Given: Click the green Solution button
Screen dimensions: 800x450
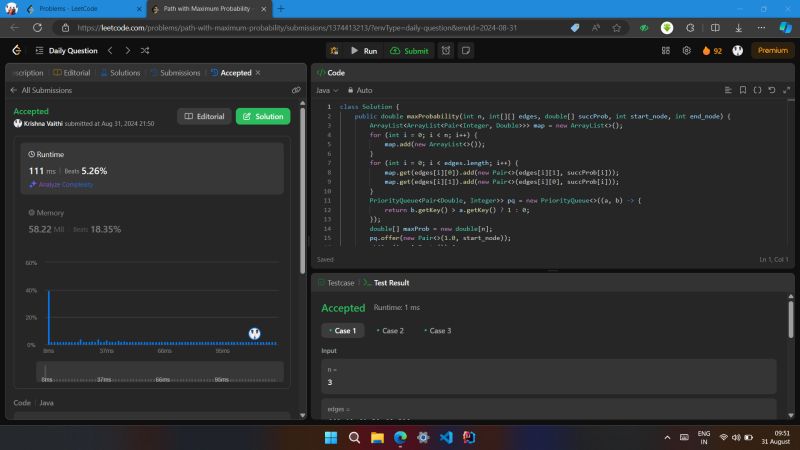Looking at the screenshot, I should coord(263,116).
